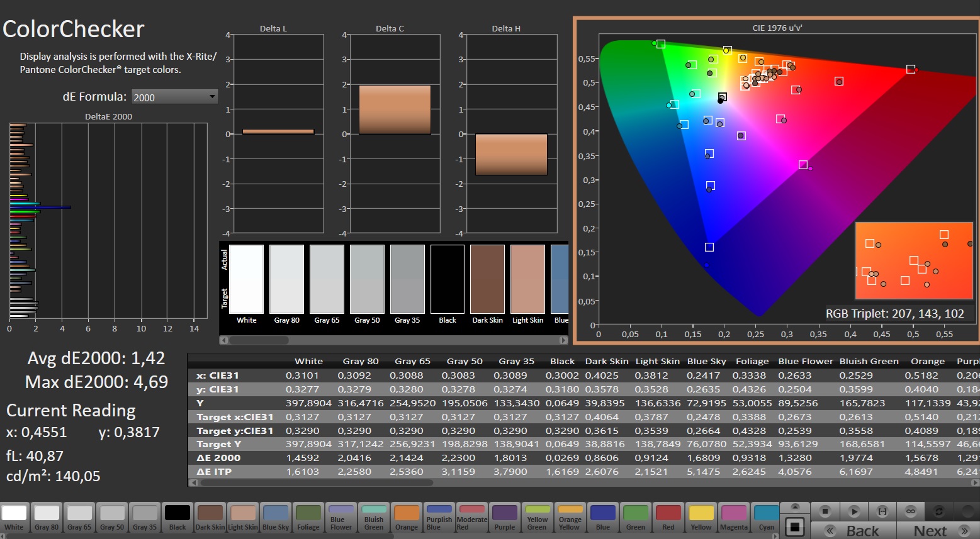The image size is (980, 539).
Task: Click the Light Skin comparison patch
Action: (528, 279)
